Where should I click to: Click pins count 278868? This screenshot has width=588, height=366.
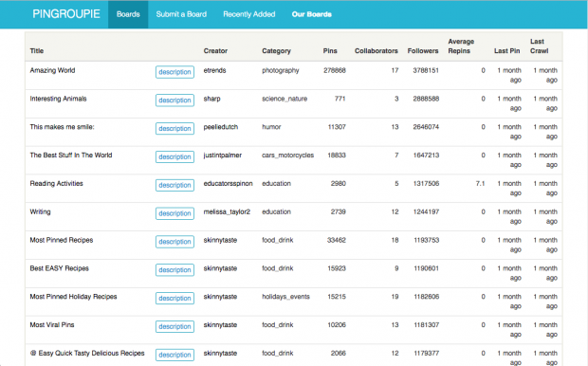click(335, 70)
